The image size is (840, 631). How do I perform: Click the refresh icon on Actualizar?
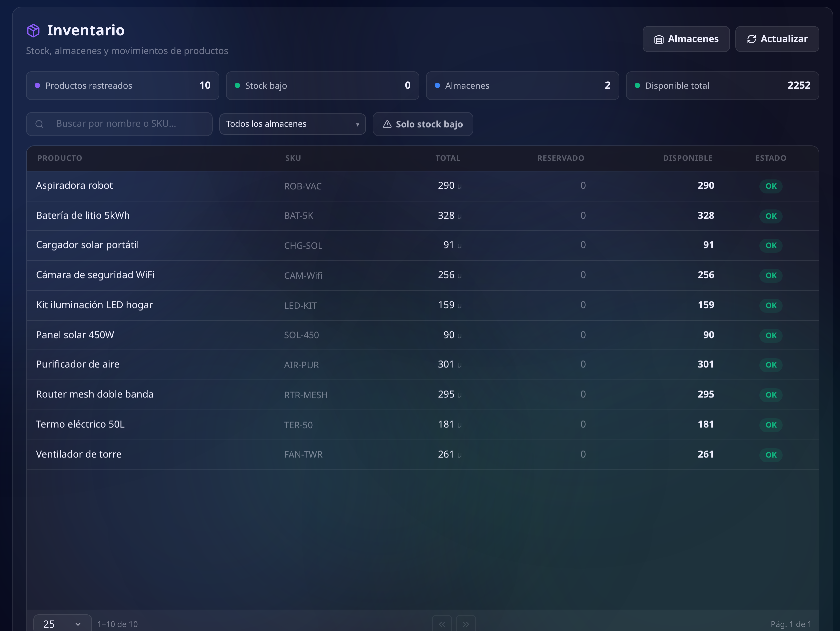pos(752,39)
